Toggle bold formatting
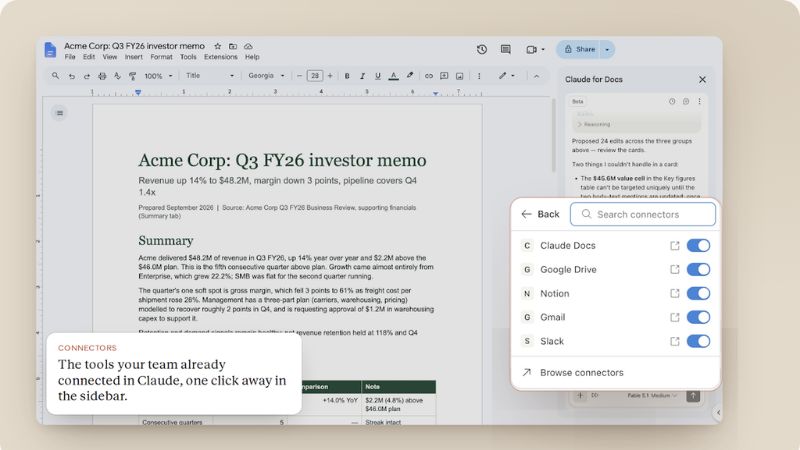The width and height of the screenshot is (800, 450). click(x=347, y=76)
